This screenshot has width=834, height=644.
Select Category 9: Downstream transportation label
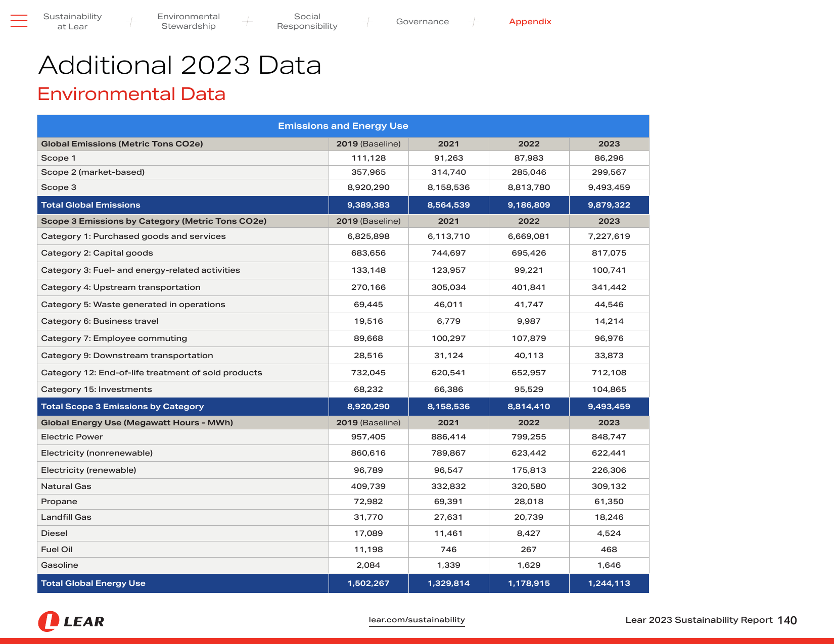127,356
